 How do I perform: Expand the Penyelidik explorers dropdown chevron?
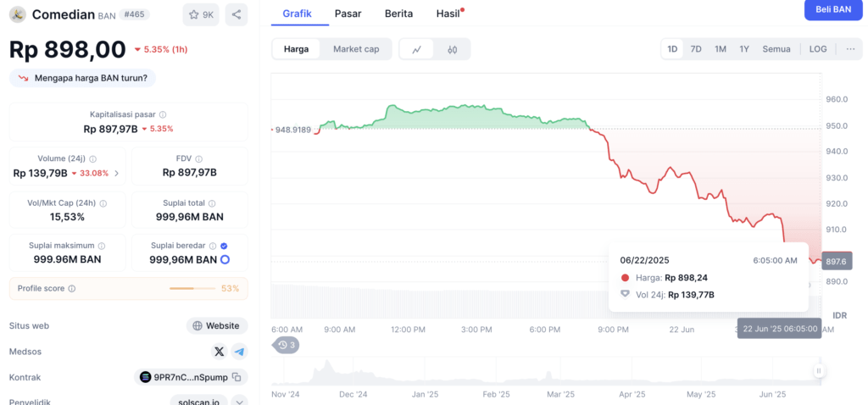239,401
